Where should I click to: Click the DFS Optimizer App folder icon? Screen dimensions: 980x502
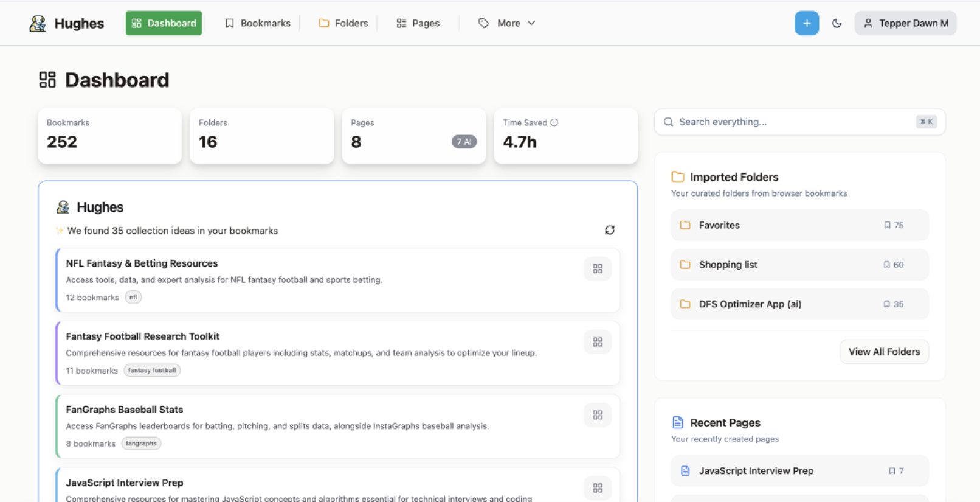685,304
